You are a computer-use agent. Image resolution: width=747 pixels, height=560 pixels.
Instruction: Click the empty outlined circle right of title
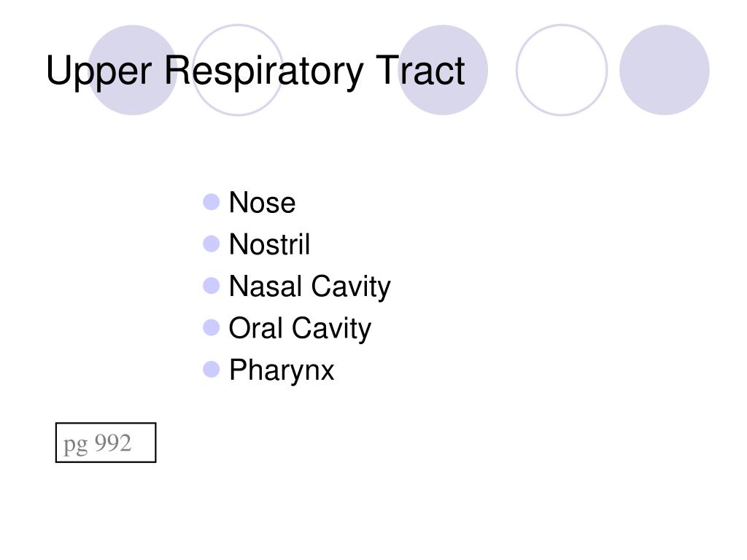562,70
